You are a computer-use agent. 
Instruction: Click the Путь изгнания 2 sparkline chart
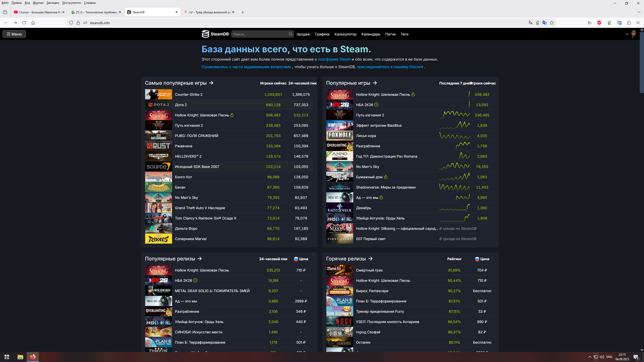pyautogui.click(x=454, y=115)
